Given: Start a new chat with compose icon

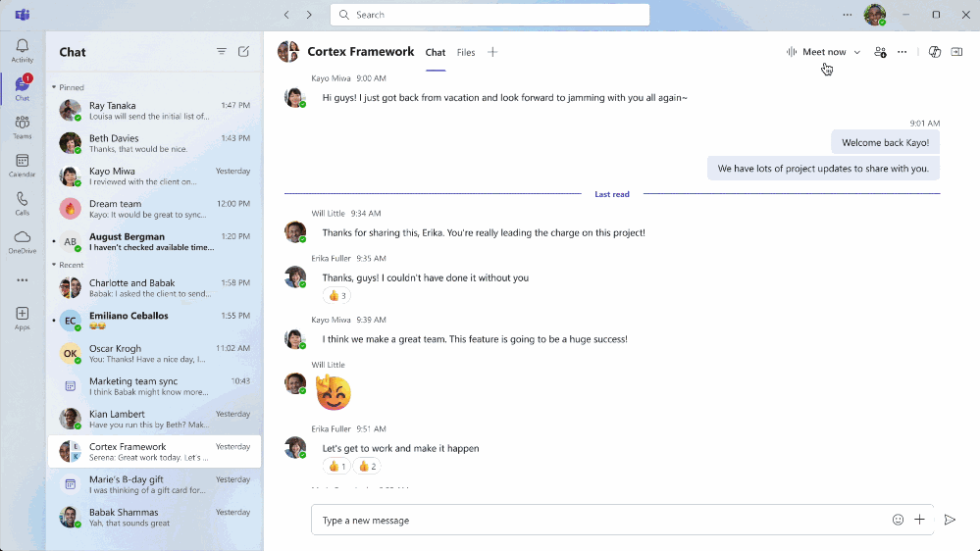Looking at the screenshot, I should click(243, 51).
